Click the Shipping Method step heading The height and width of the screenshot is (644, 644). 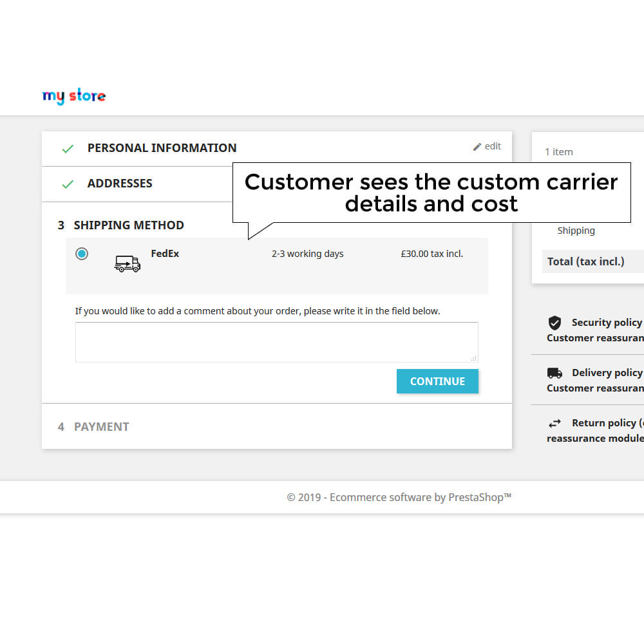click(x=129, y=225)
